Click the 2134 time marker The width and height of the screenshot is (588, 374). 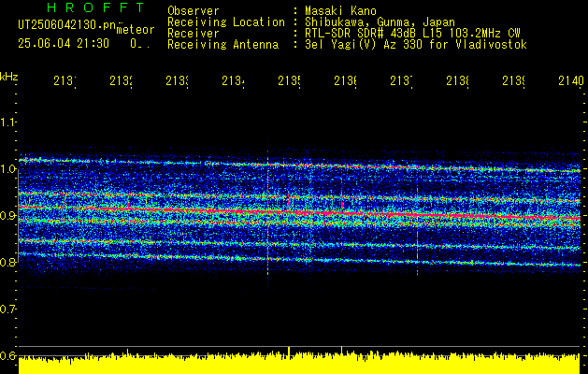pos(233,80)
